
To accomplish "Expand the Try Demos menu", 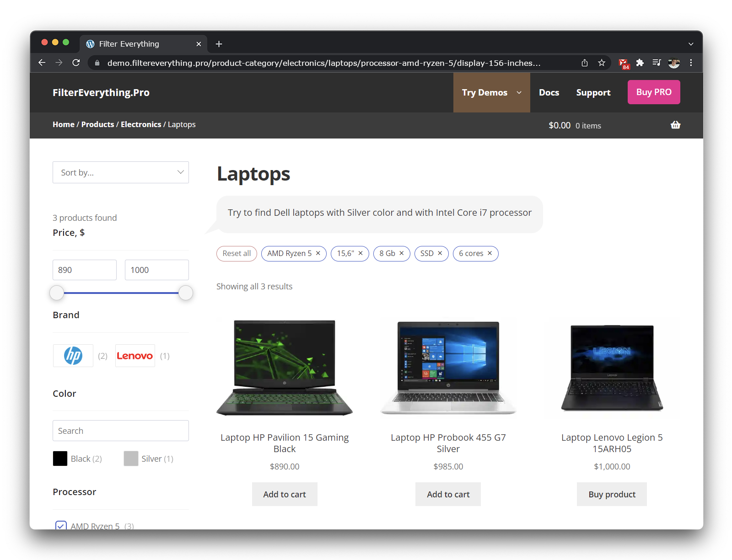I will click(x=491, y=92).
